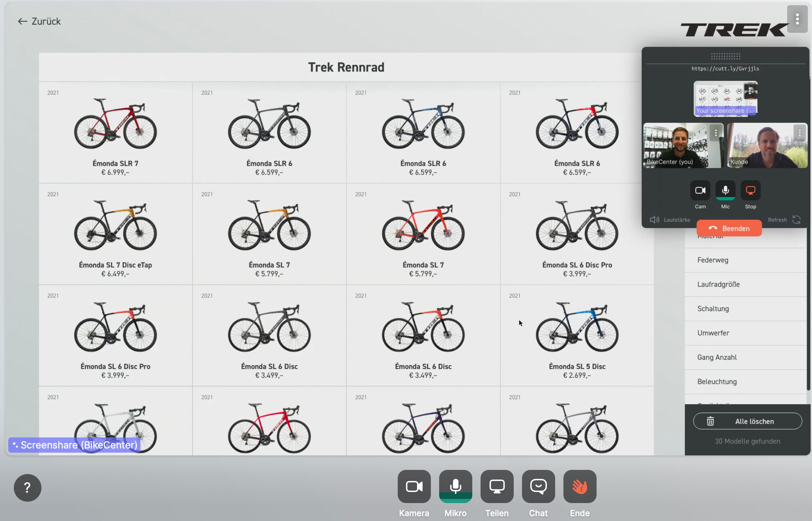Stop screen sharing in the floating panel

coord(751,190)
